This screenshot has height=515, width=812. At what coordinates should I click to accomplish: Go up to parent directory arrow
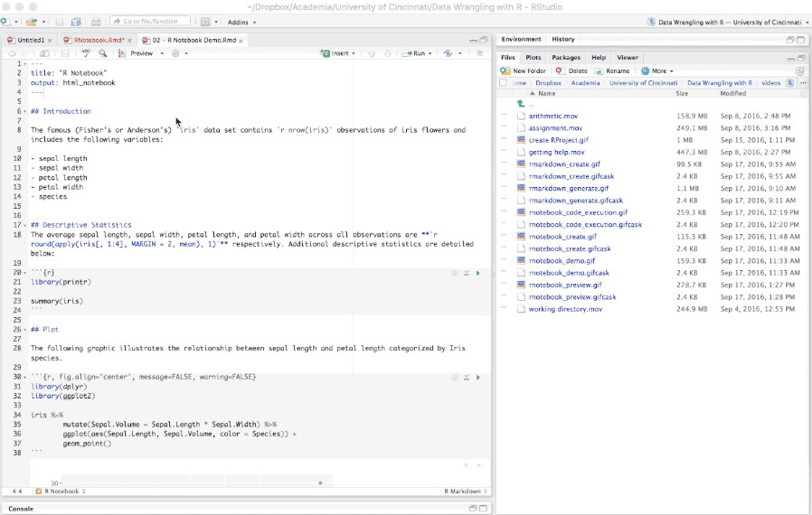coord(521,104)
